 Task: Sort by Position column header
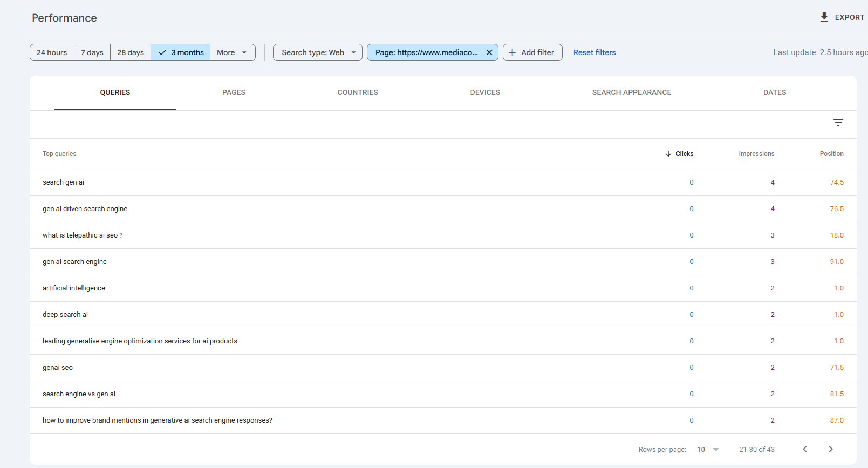[x=831, y=154]
